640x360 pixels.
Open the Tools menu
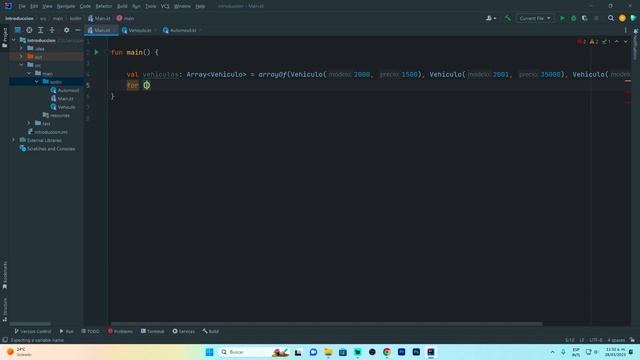(151, 6)
